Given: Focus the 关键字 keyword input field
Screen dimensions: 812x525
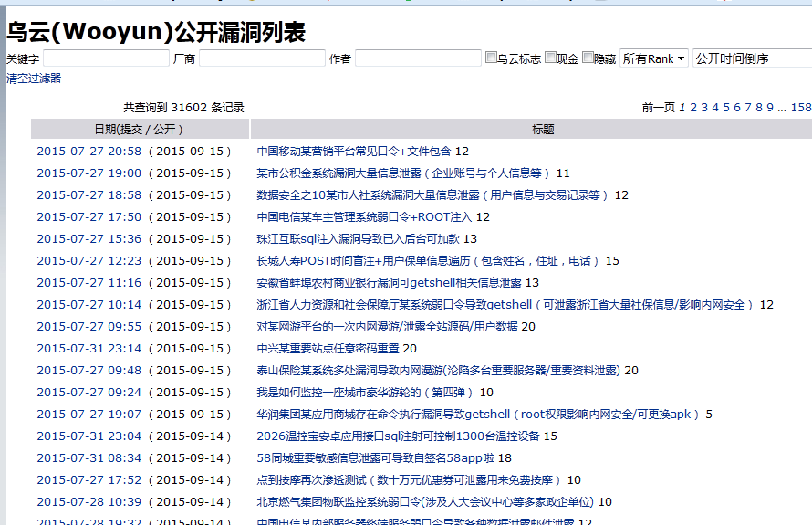Looking at the screenshot, I should (106, 58).
